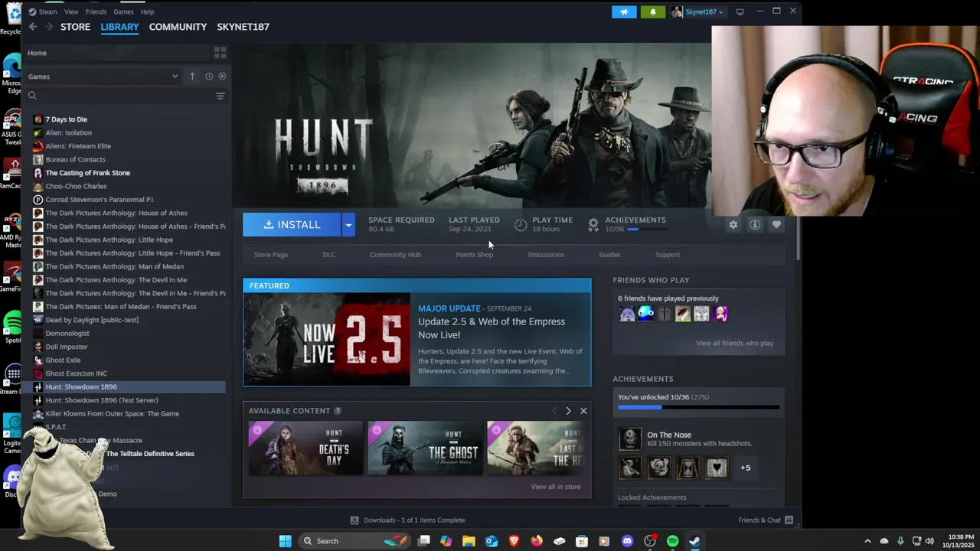Open the View menu

point(71,11)
